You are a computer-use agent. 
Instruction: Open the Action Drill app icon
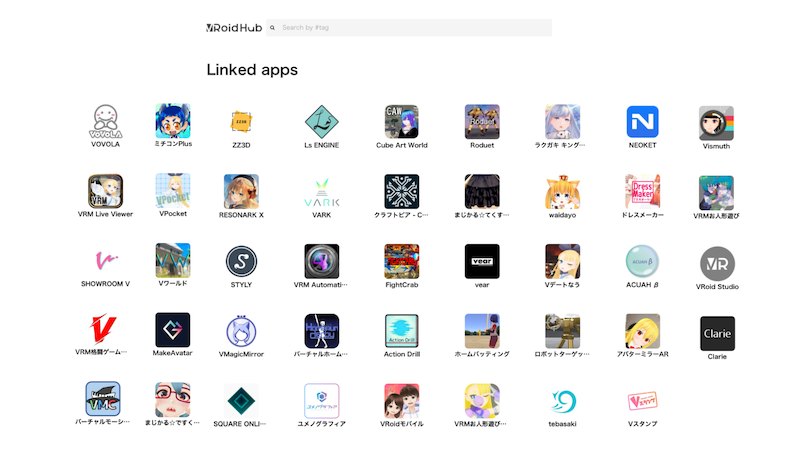point(402,331)
